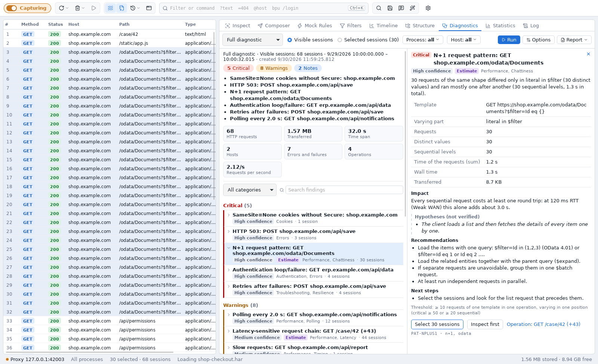This screenshot has height=364, width=598.
Task: Filter by the 5 Critical badge
Action: coord(238,68)
